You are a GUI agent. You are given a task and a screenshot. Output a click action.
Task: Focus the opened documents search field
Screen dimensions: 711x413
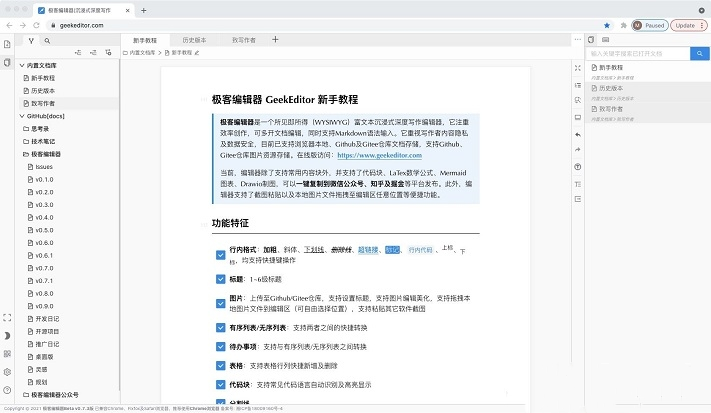[638, 53]
